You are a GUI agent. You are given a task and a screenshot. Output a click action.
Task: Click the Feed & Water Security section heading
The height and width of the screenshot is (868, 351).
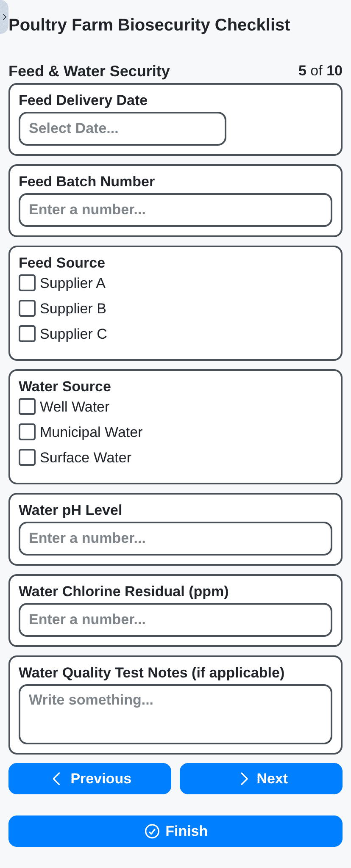pyautogui.click(x=89, y=71)
